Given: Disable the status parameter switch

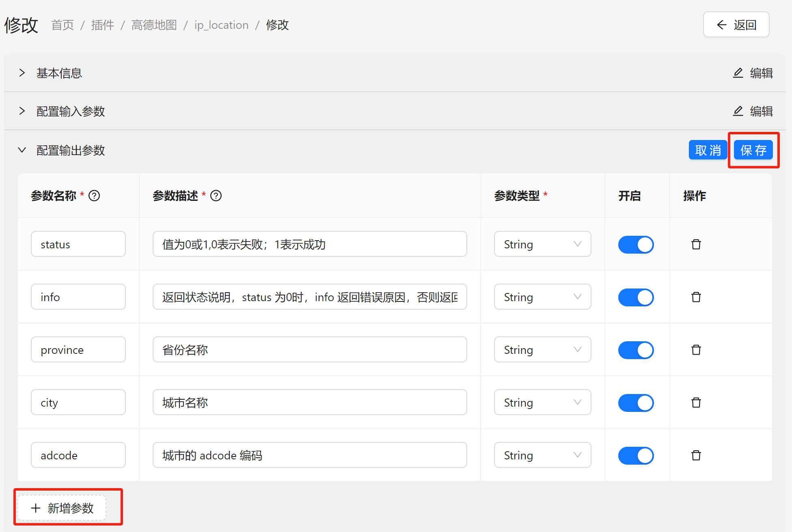Looking at the screenshot, I should click(636, 245).
